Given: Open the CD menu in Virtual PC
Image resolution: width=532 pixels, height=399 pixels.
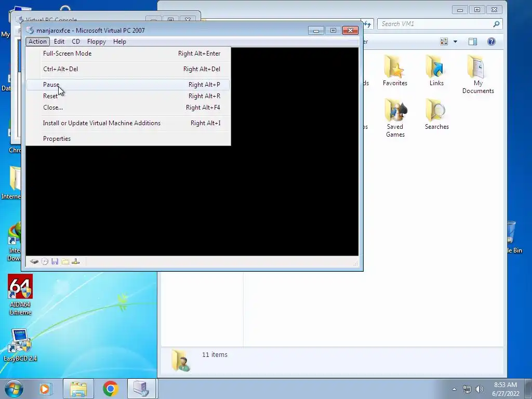Looking at the screenshot, I should (x=76, y=42).
